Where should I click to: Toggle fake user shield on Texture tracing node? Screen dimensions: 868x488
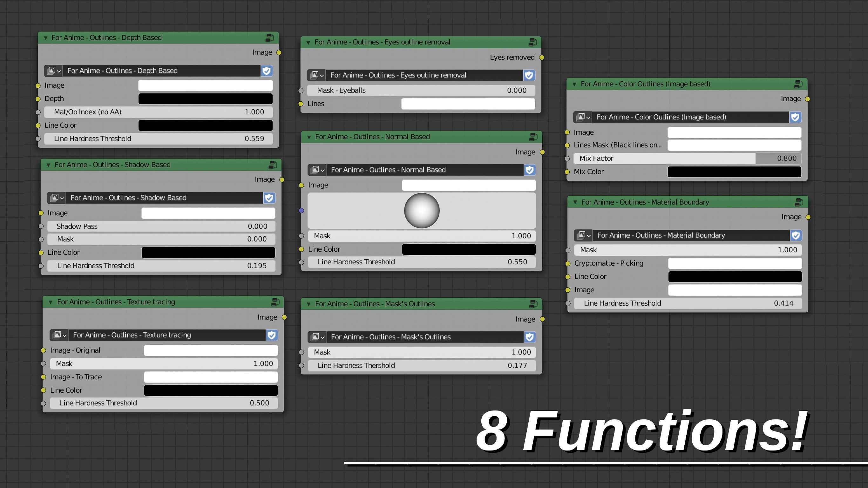[272, 335]
